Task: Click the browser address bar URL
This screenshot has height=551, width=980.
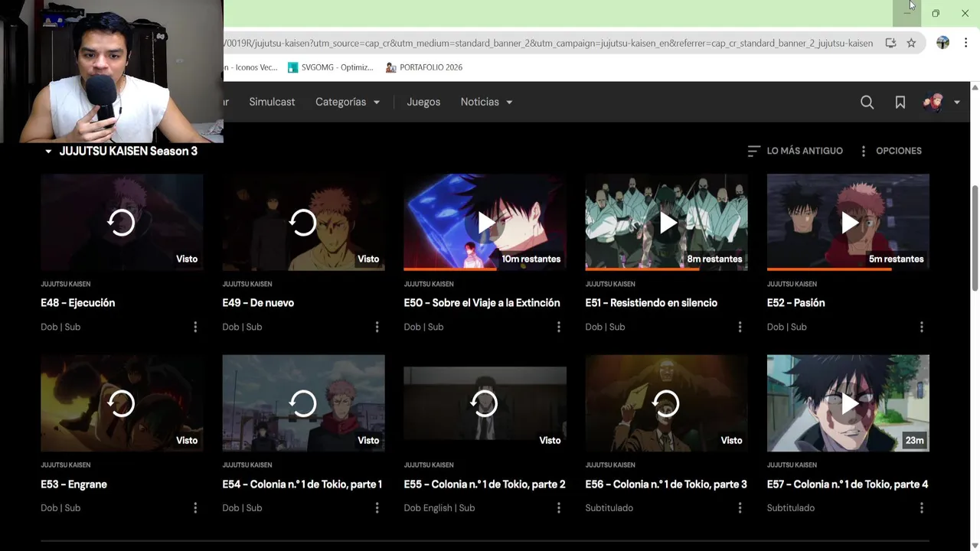Action: (547, 44)
